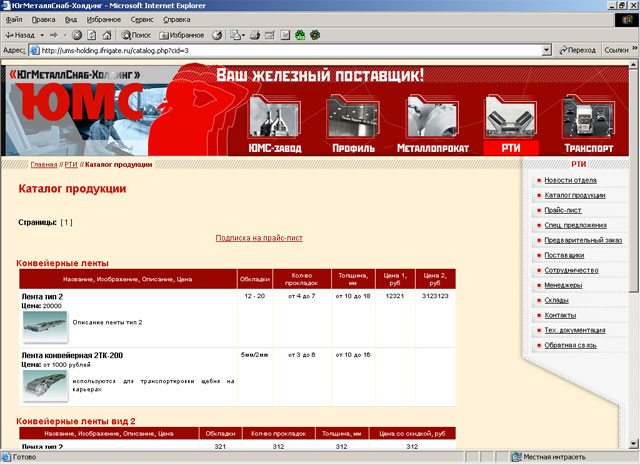Follow the РТИ breadcrumb link
640x465 pixels.
click(x=71, y=165)
